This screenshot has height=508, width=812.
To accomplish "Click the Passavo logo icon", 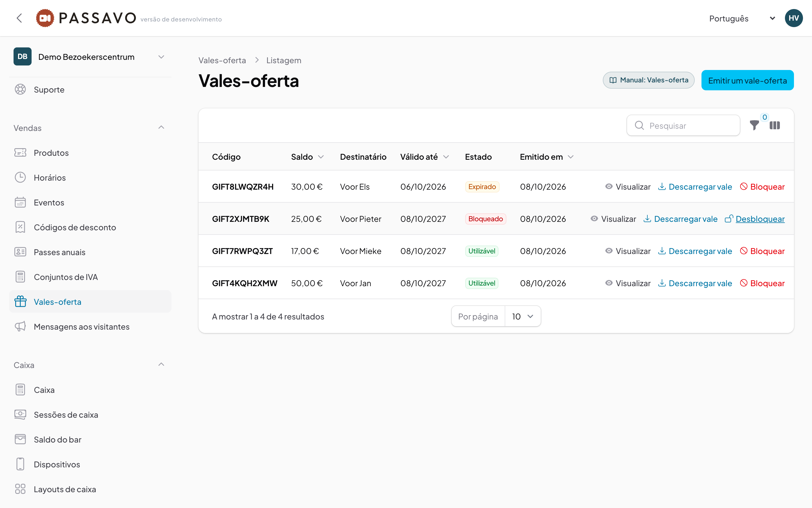I will (45, 18).
